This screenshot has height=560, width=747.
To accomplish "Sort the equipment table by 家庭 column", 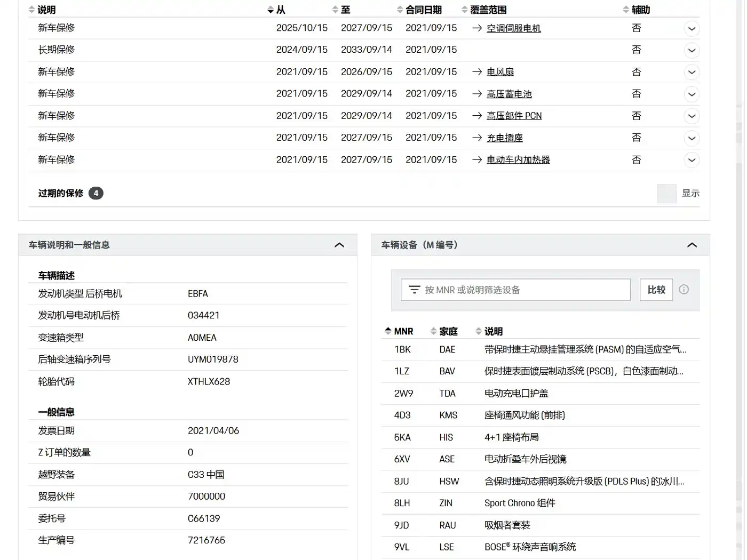I will [444, 331].
